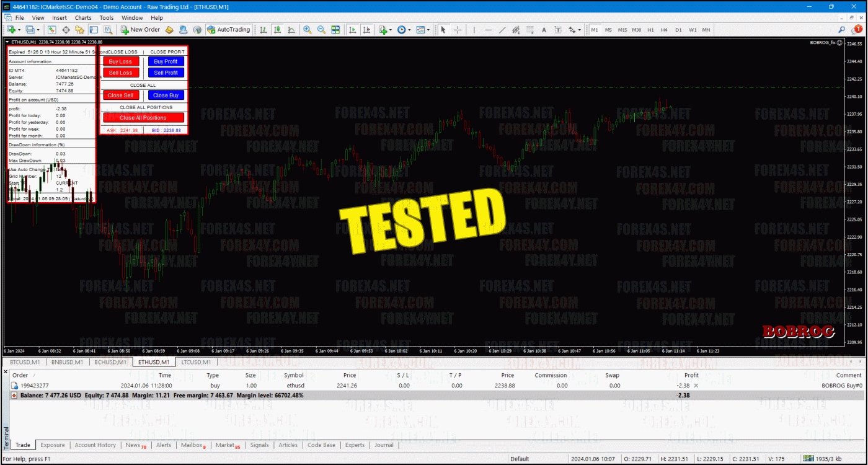Click the New Order toolbar button
This screenshot has height=465, width=868.
[x=141, y=29]
